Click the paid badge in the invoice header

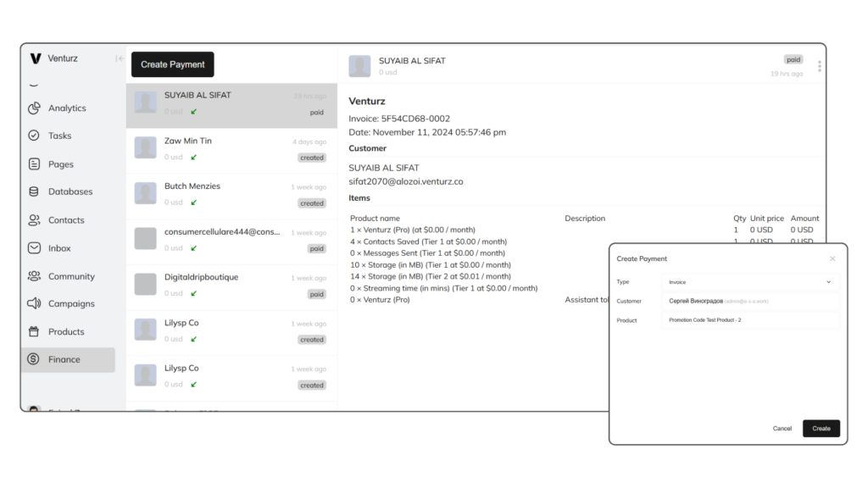pos(793,59)
